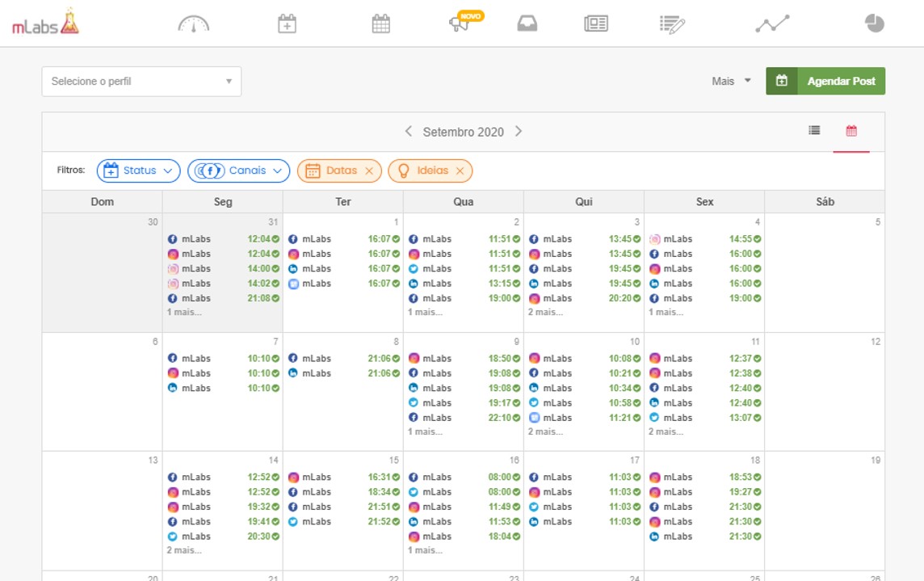The height and width of the screenshot is (581, 924).
Task: Click the schedule post calendar-plus icon
Action: click(287, 23)
